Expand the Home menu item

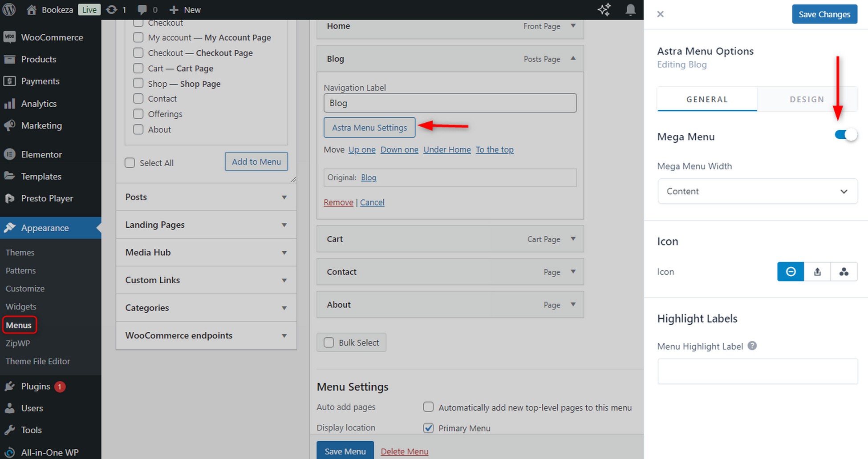point(573,26)
